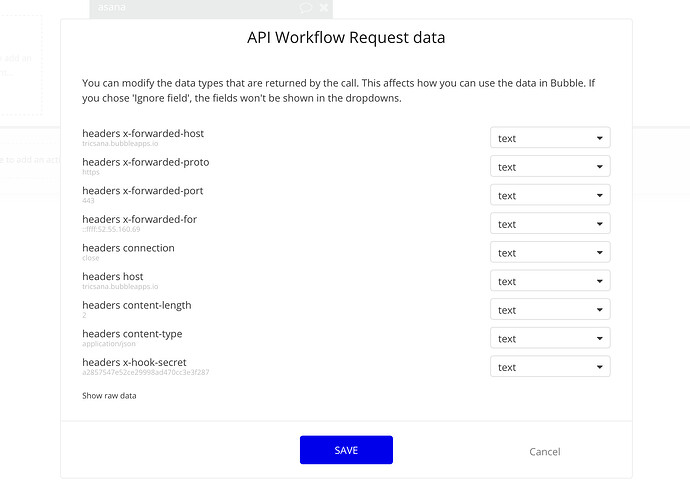Click the blue SAVE button

coord(346,450)
